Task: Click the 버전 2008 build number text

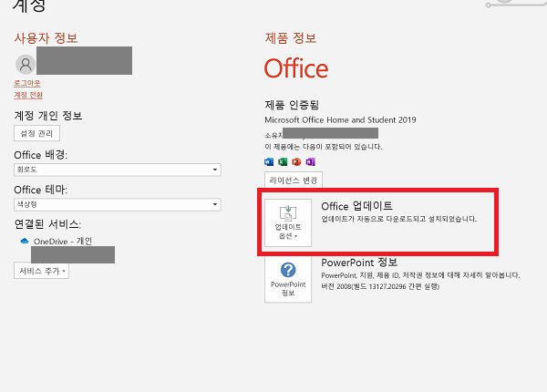Action: 380,286
